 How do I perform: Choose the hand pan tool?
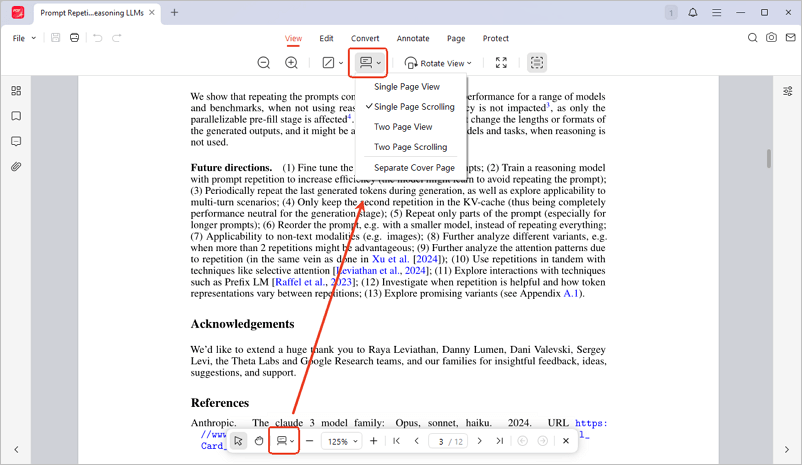[x=259, y=441]
